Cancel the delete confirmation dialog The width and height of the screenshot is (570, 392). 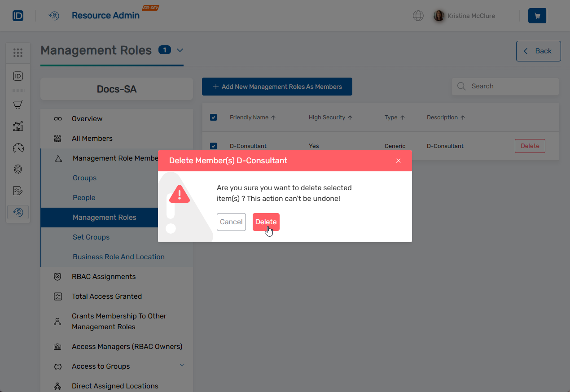231,222
